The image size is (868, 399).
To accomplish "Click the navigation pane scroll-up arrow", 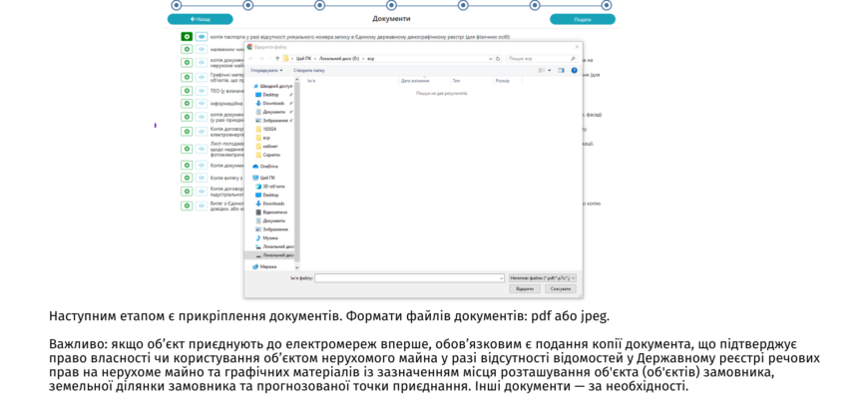I will 297,80.
